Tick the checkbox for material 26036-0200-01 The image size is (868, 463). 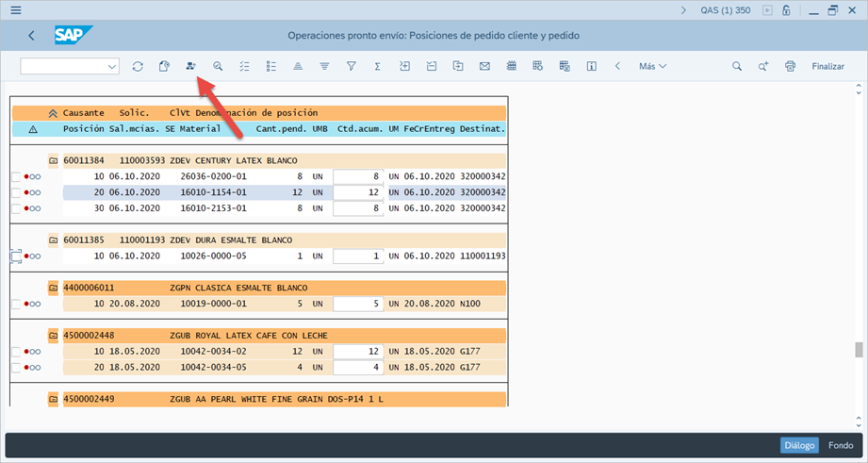point(16,176)
